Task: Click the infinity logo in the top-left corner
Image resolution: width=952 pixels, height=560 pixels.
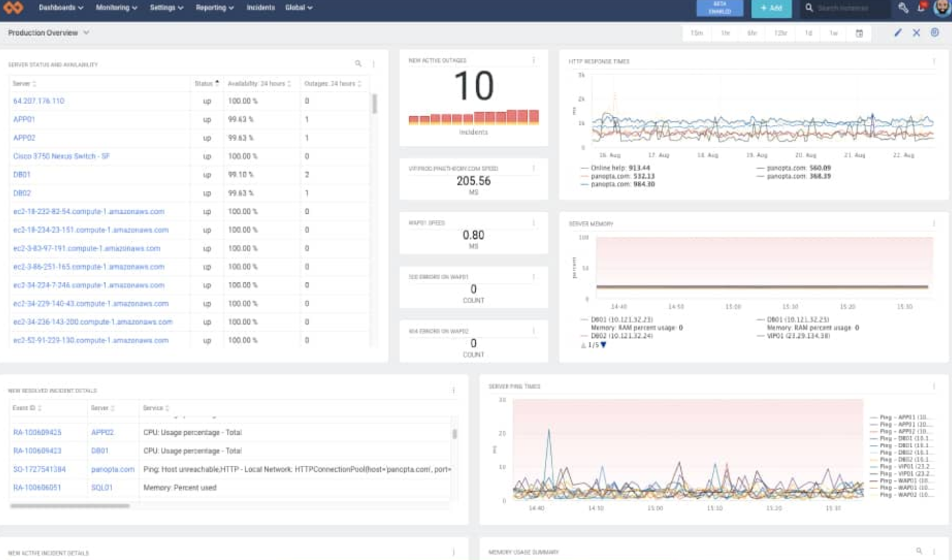Action: 13,8
